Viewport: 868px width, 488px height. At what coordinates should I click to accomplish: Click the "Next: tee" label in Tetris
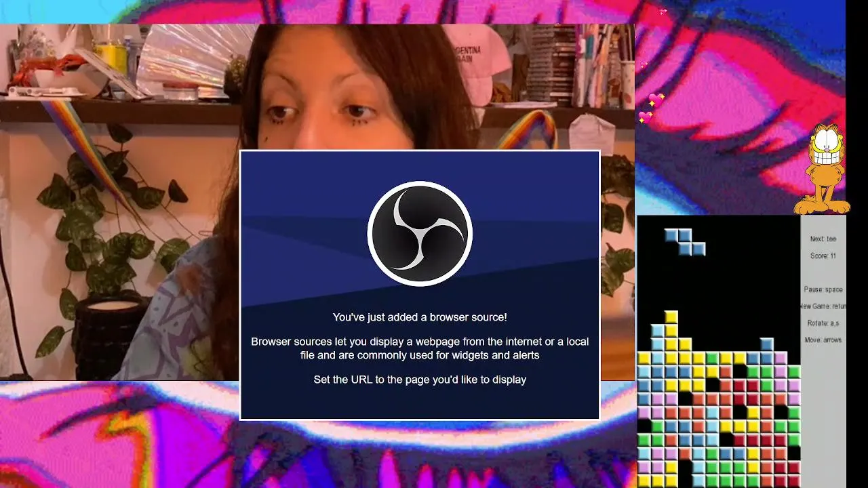coord(823,239)
